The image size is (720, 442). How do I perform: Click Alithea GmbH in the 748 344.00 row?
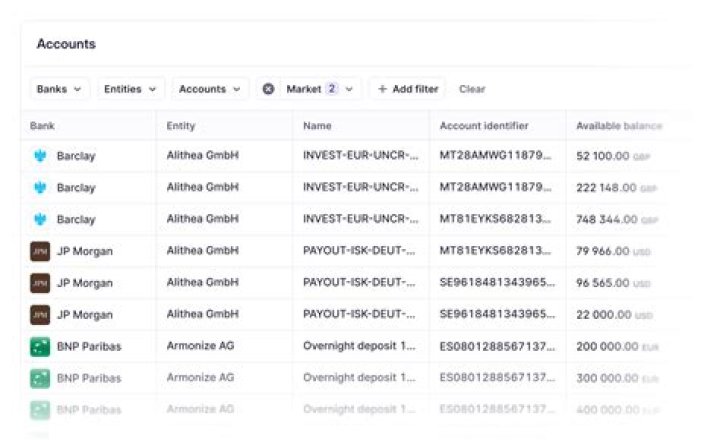point(202,218)
